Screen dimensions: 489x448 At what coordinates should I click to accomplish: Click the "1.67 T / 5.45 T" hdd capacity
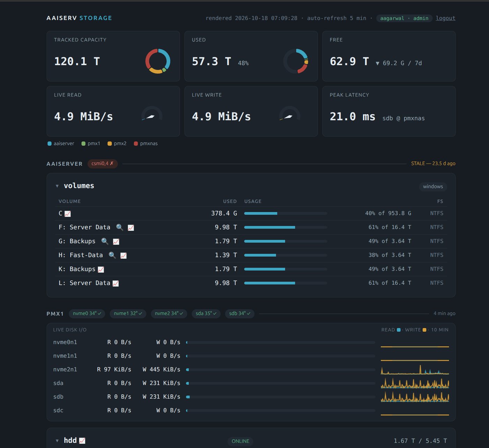(420, 441)
